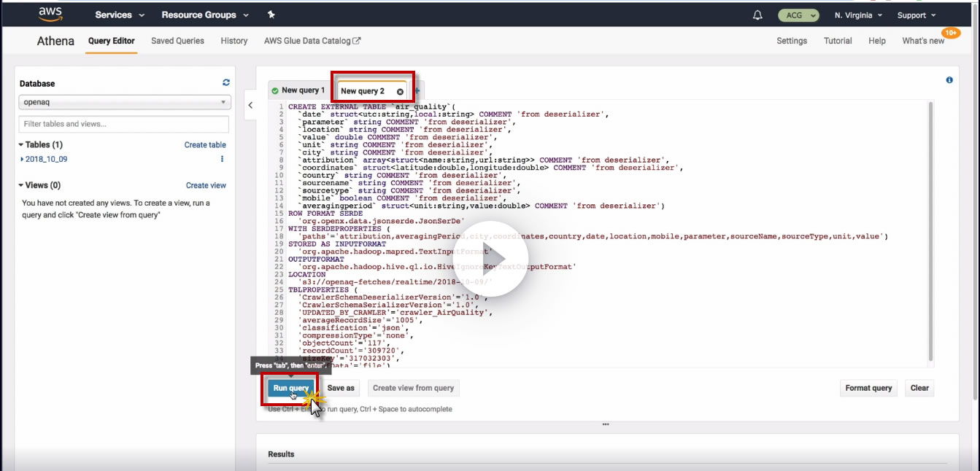
Task: Open the pin shortcuts icon
Action: point(271,15)
